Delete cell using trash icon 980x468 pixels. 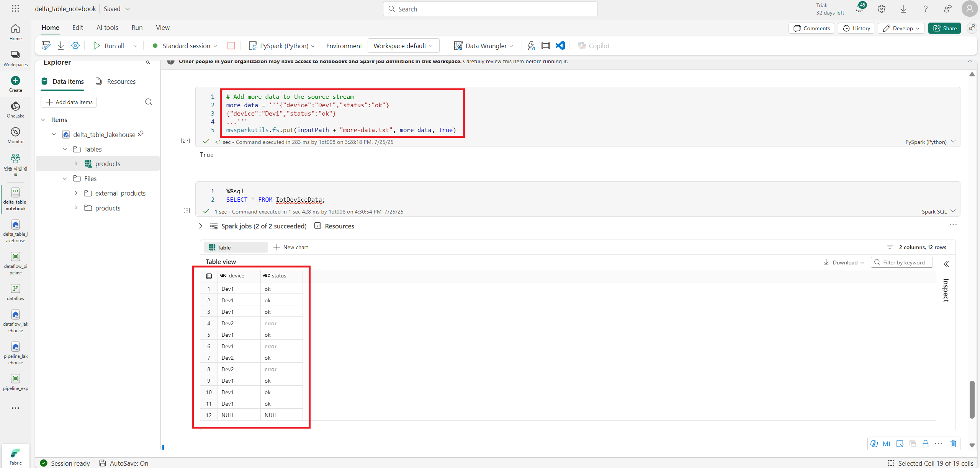(x=953, y=444)
